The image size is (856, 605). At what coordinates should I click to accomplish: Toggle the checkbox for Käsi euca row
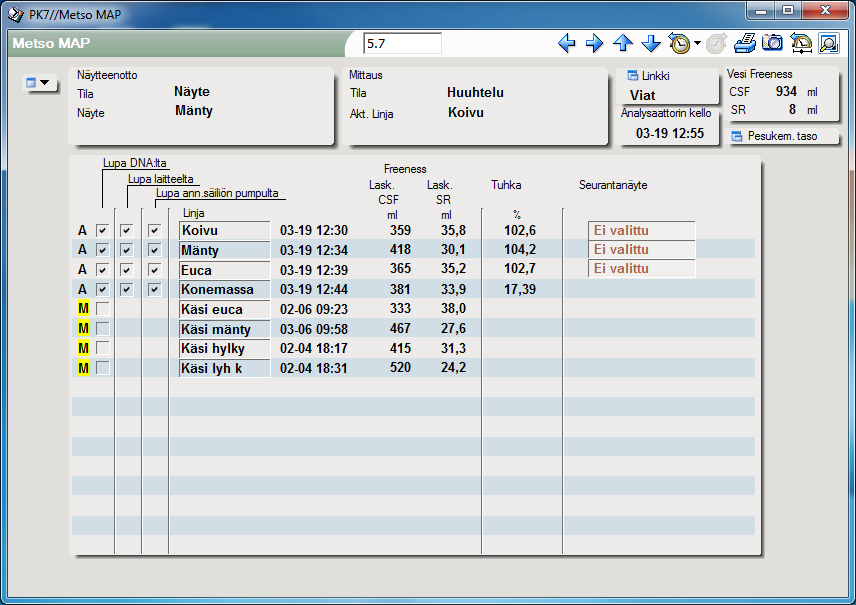[102, 309]
